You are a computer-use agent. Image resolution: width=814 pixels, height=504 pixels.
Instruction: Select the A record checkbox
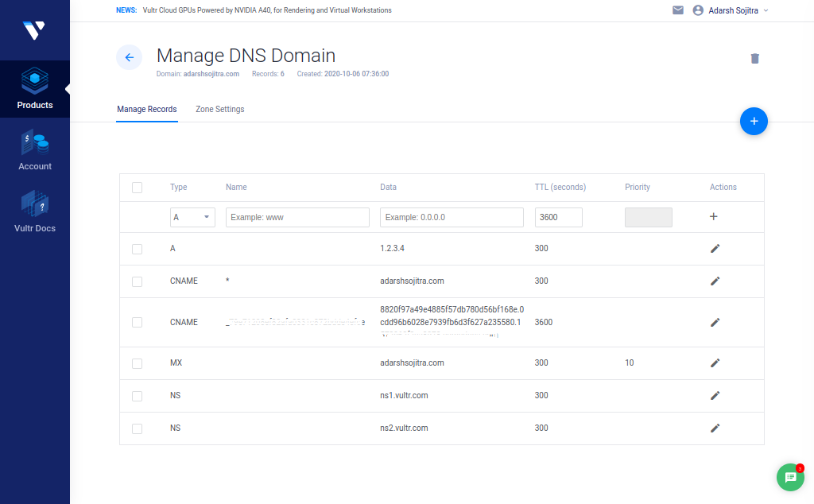[137, 249]
